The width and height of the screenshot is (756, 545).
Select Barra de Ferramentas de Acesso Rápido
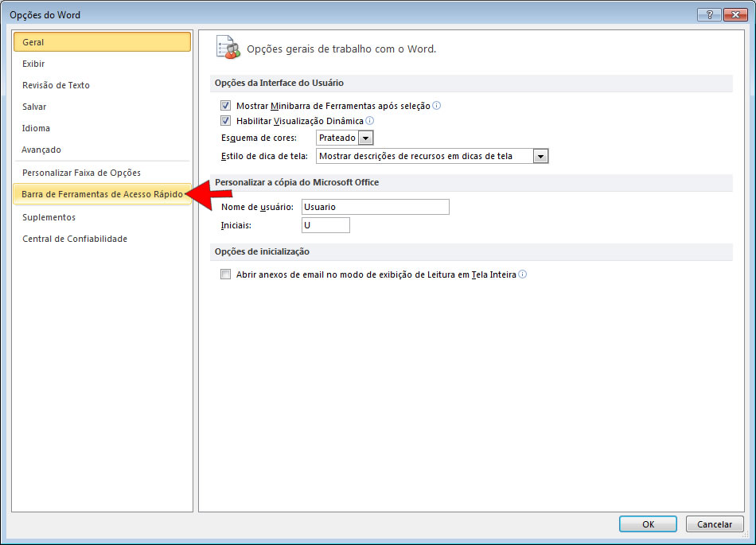[102, 194]
